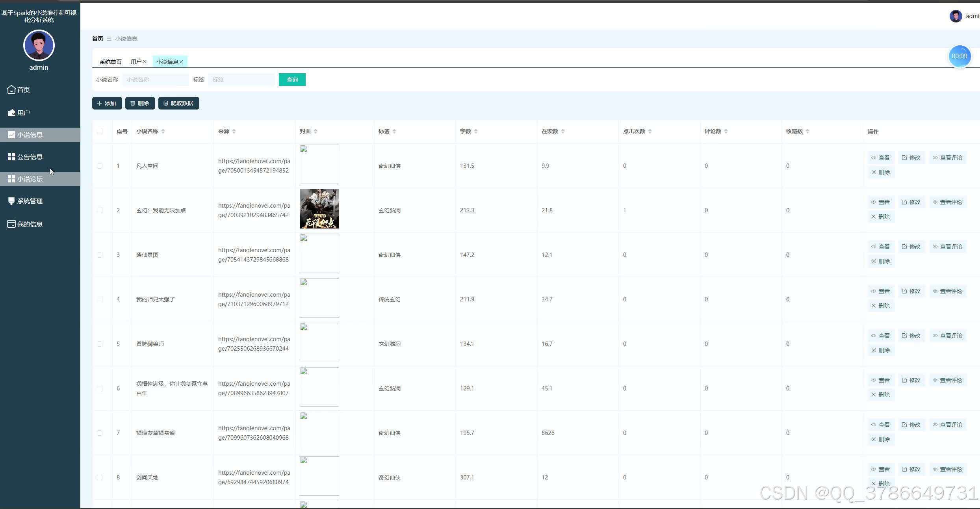The width and height of the screenshot is (980, 509).
Task: Open 系统管理 via its sidebar icon
Action: tap(11, 201)
